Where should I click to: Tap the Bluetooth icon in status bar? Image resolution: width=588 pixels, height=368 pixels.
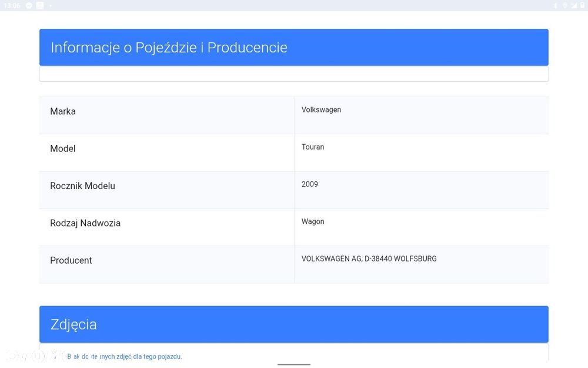click(x=556, y=5)
